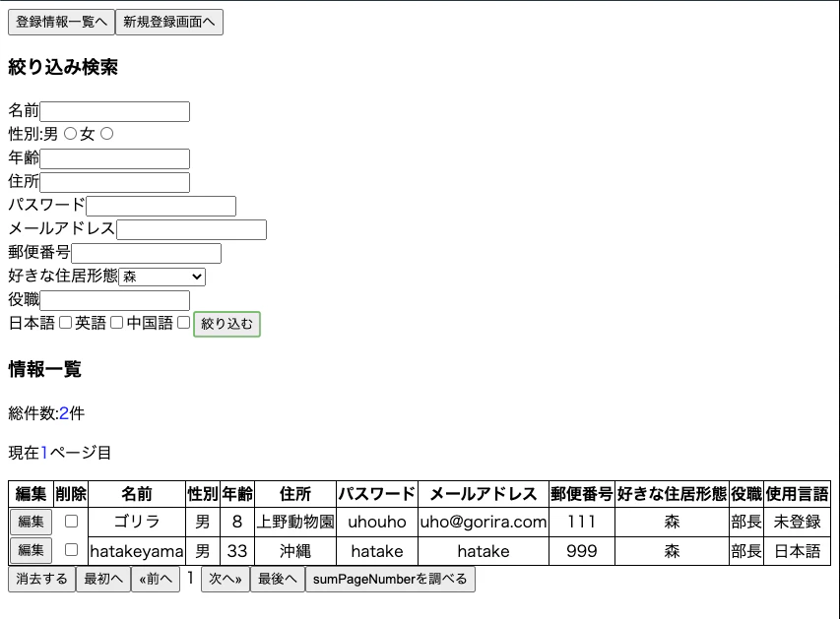Go to 新規登録画面へ button

coord(169,22)
